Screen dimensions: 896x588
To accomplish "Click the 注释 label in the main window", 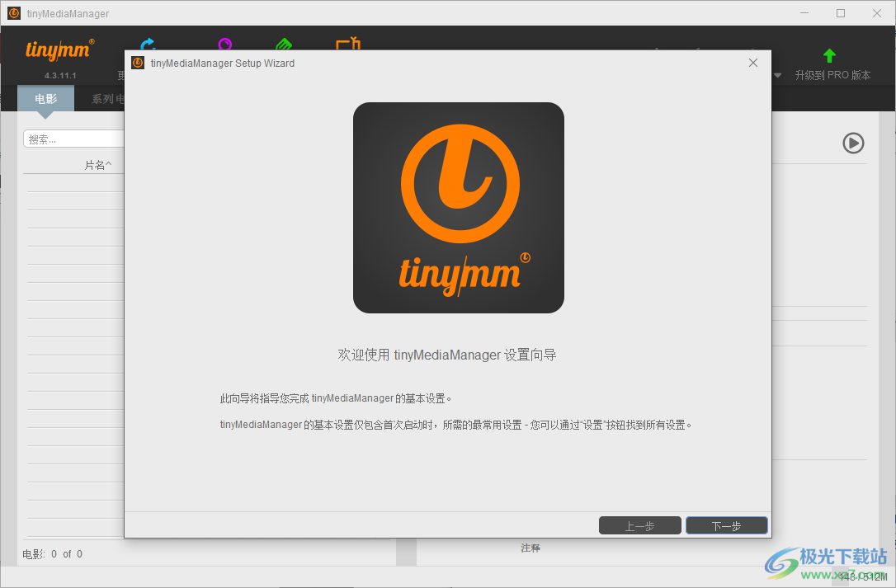I will coord(531,548).
